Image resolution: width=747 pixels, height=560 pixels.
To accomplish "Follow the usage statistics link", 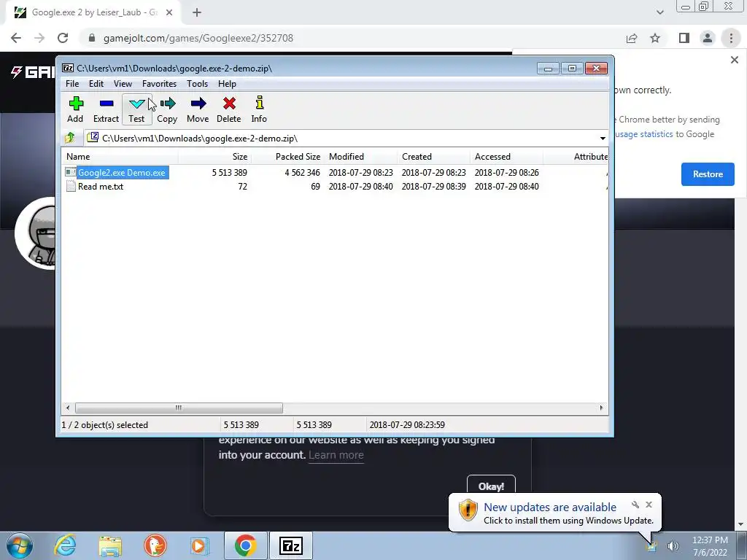I will 643,134.
